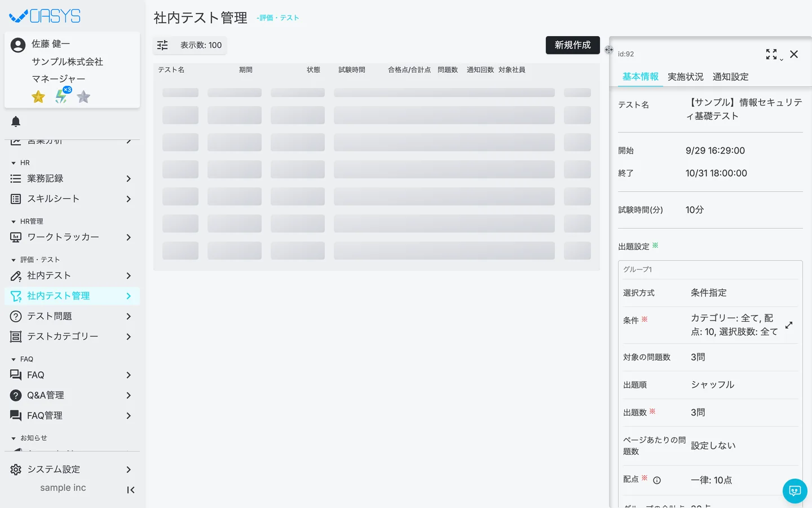812x508 pixels.
Task: Expand the テストカテゴリー chevron
Action: (129, 336)
